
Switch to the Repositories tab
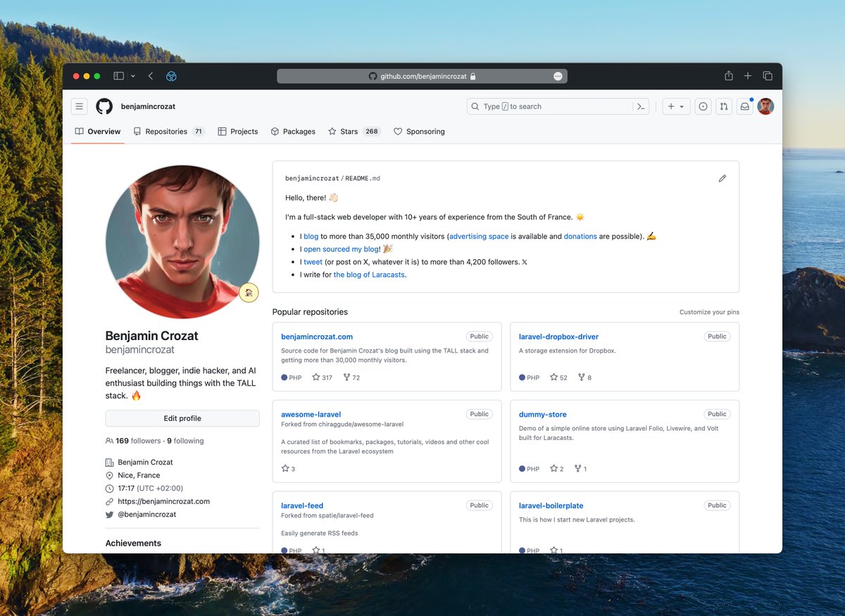[x=168, y=131]
